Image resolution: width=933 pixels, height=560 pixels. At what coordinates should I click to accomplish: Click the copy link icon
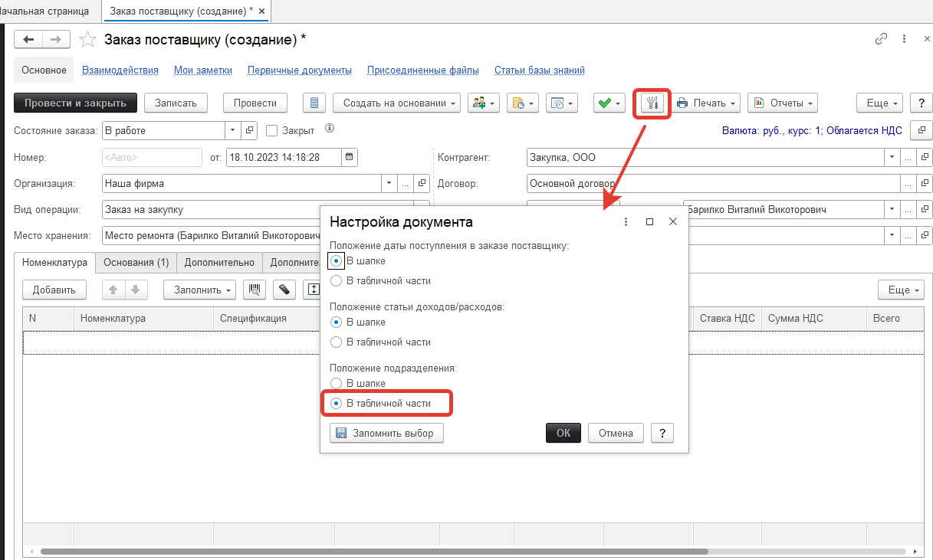point(881,39)
